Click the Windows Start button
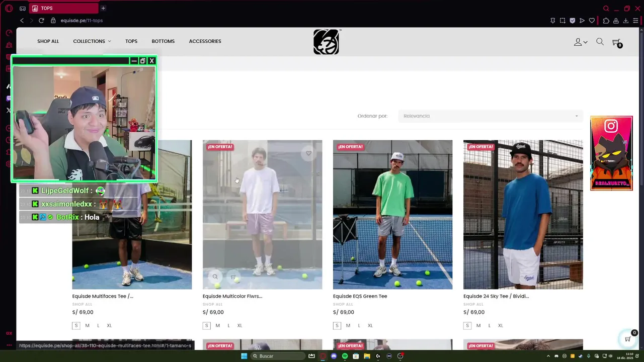 244,356
